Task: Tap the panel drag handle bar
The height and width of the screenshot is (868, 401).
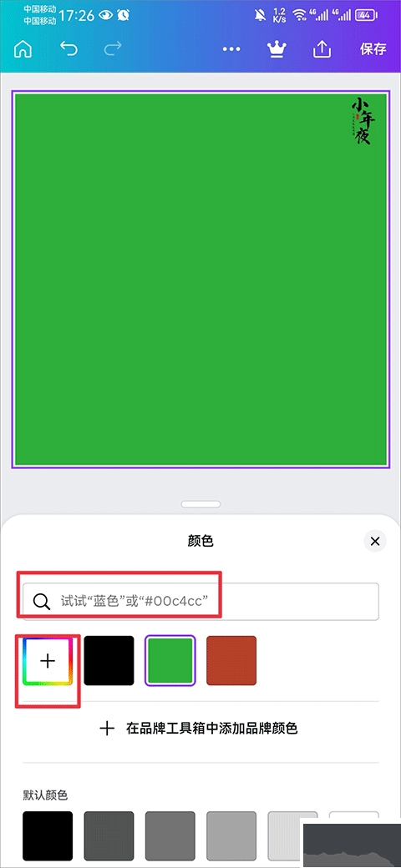Action: (200, 504)
